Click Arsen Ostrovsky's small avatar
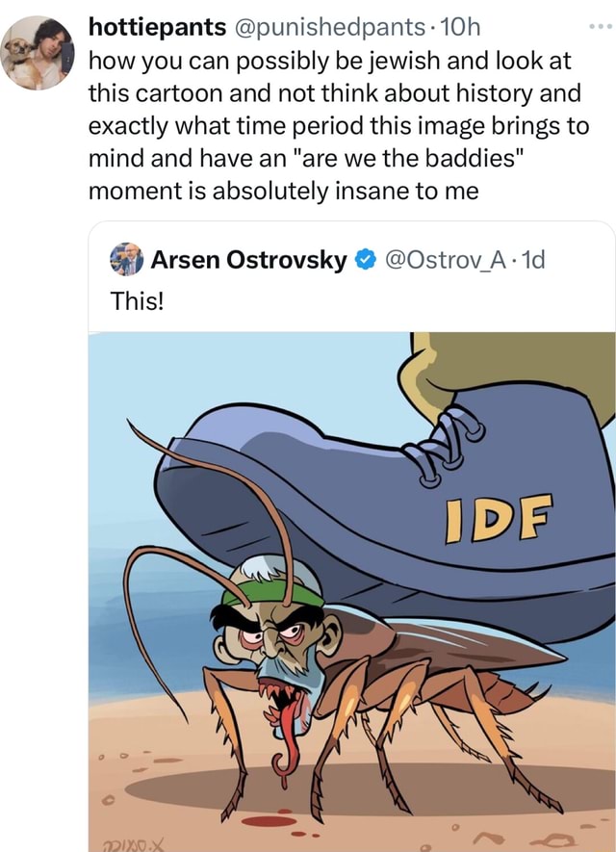The height and width of the screenshot is (852, 616). tap(126, 259)
